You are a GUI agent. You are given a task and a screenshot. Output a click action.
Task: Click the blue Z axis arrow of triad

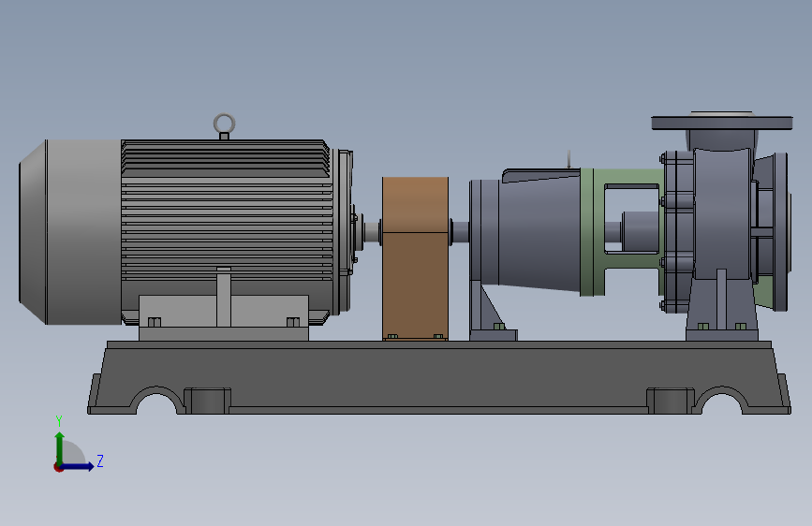pos(79,466)
